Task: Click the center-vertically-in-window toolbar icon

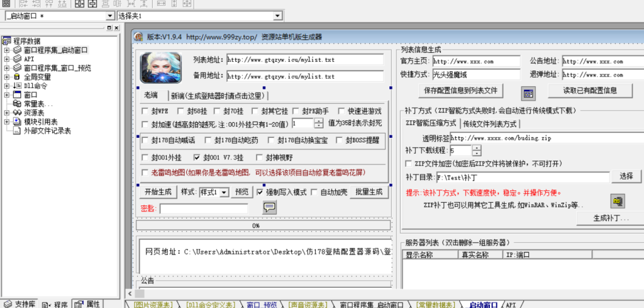Action: (92, 4)
